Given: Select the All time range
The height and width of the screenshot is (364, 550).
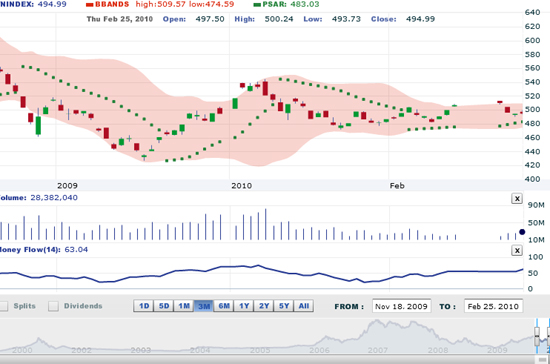Looking at the screenshot, I should (304, 306).
